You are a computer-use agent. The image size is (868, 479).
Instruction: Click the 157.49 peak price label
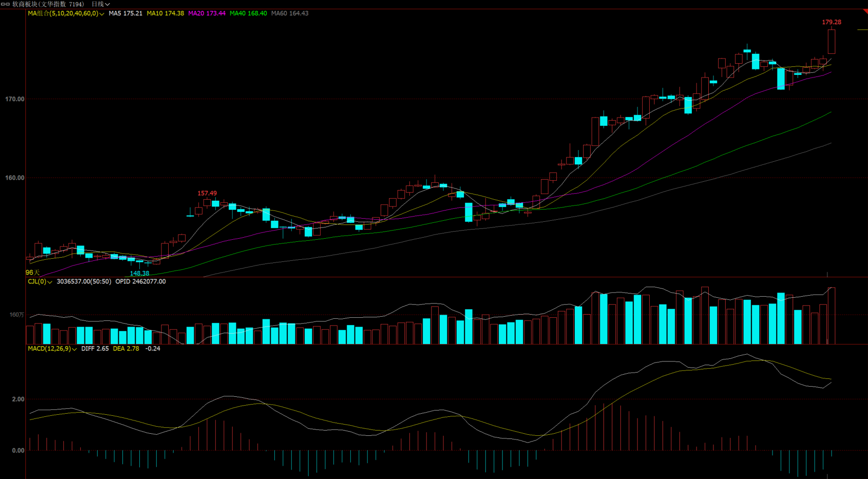[207, 193]
